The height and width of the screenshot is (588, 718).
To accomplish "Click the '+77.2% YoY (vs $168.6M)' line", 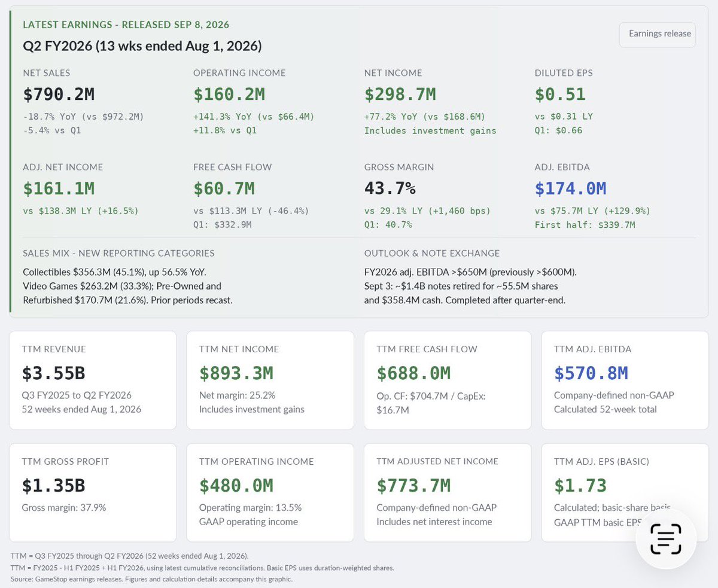I will tap(425, 116).
